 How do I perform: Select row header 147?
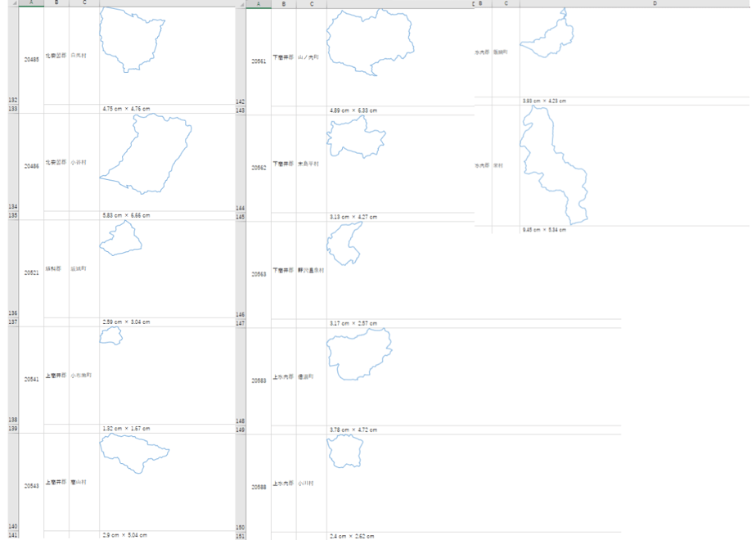click(241, 323)
